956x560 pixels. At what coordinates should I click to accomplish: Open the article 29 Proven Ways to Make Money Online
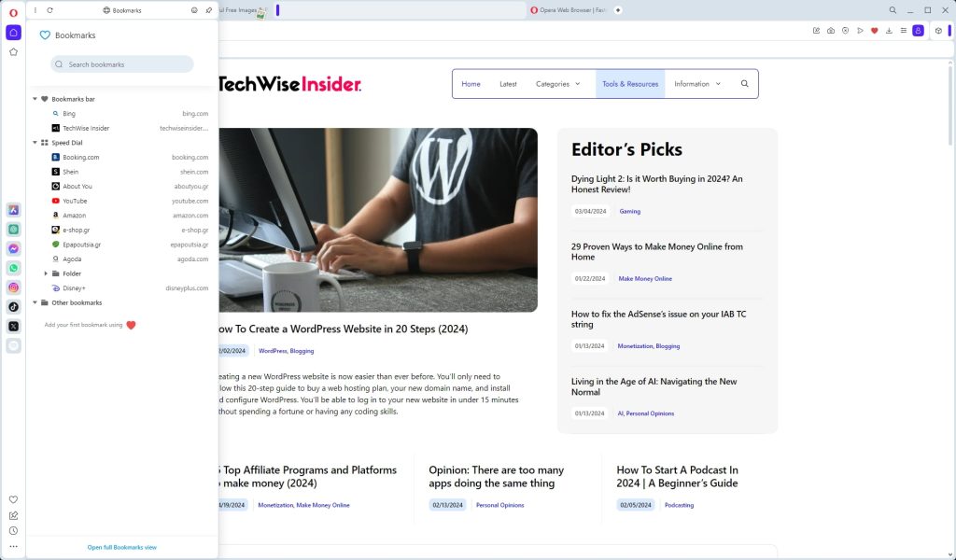coord(655,252)
